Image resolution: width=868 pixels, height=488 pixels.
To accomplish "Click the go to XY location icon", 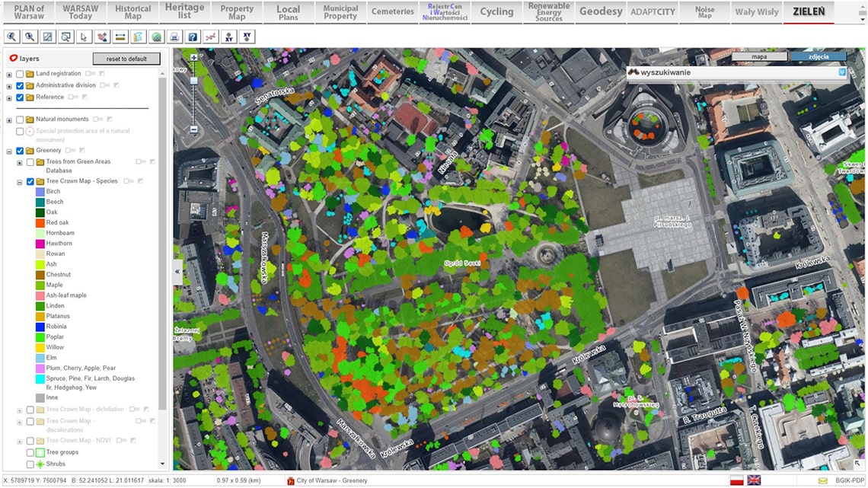I will 247,37.
